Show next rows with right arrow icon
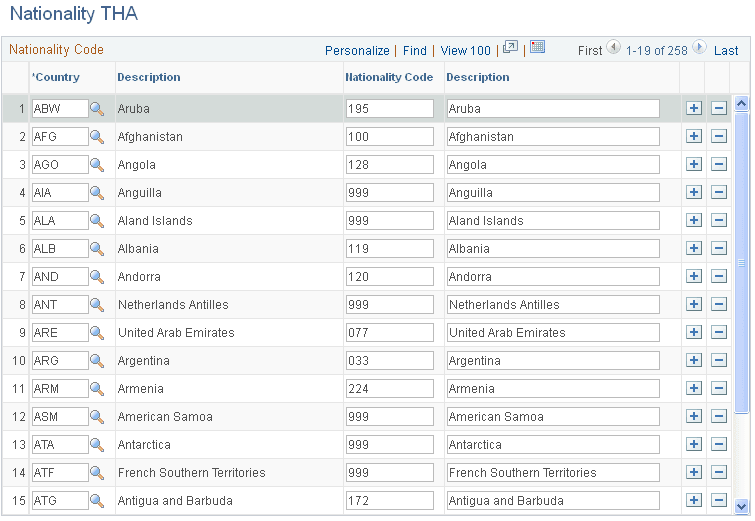The width and height of the screenshot is (755, 521). point(699,47)
